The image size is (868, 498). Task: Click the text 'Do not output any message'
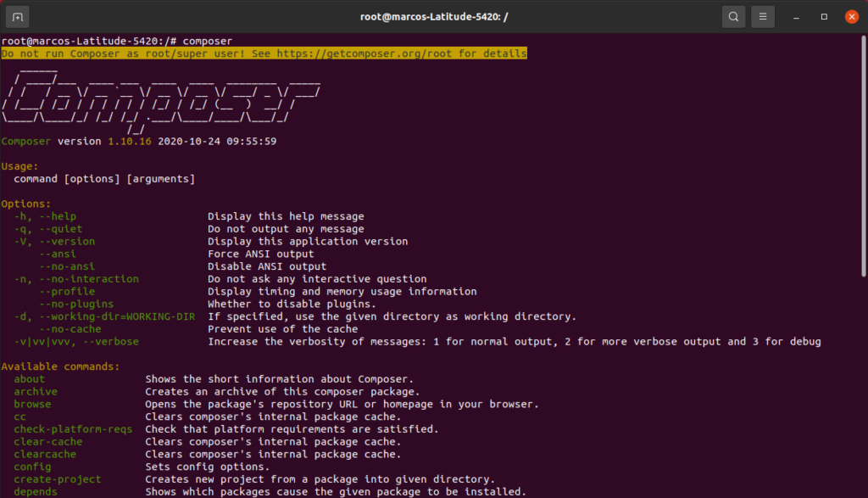pyautogui.click(x=286, y=229)
